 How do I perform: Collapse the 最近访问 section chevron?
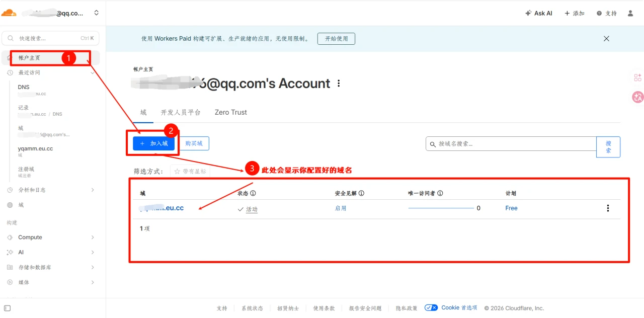(93, 73)
